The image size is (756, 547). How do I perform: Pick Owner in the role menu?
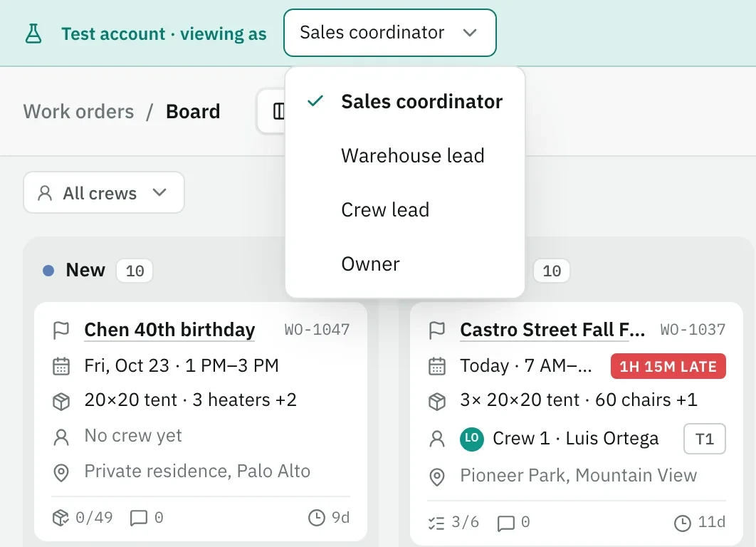pos(405,264)
